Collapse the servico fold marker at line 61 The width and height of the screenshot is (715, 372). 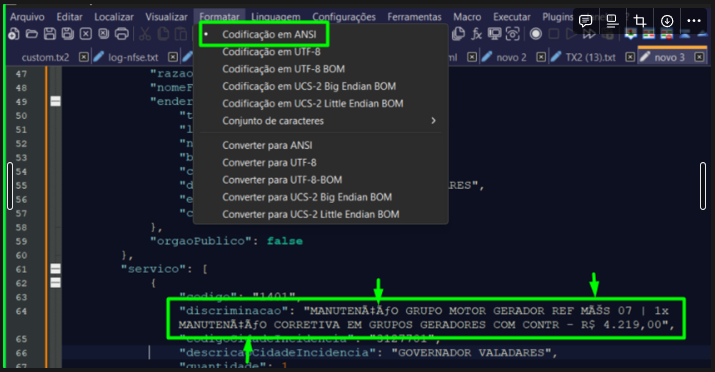coord(55,269)
